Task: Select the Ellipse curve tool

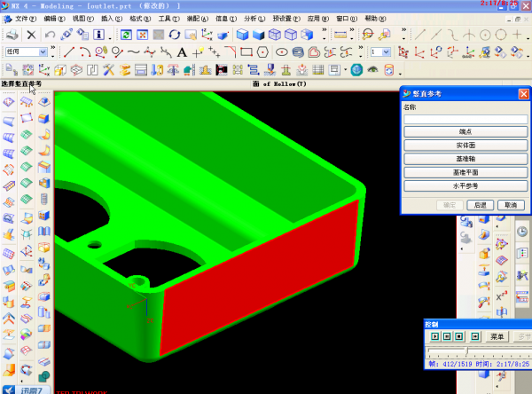Action: point(282,52)
